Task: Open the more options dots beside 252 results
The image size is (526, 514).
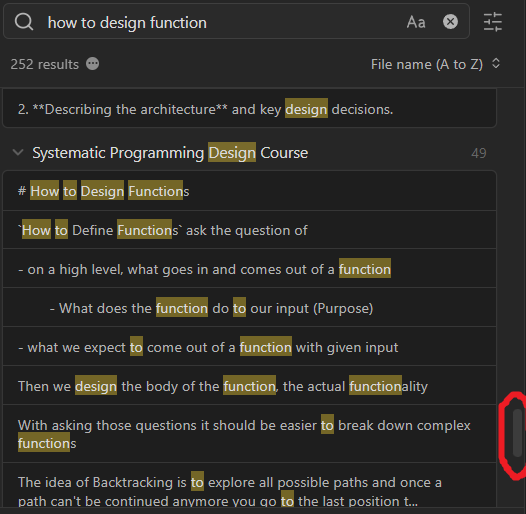Action: coord(93,64)
